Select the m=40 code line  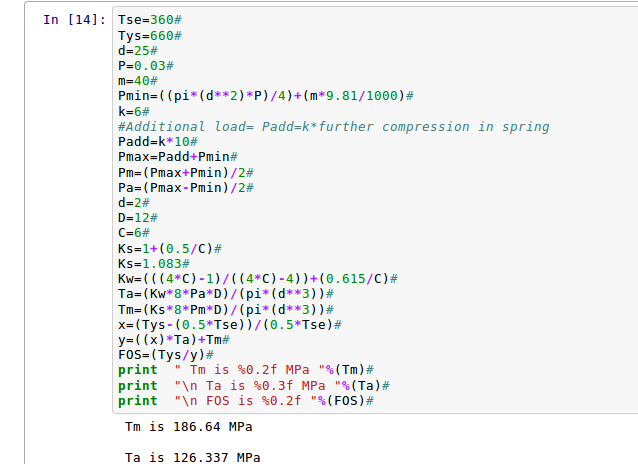pyautogui.click(x=136, y=80)
